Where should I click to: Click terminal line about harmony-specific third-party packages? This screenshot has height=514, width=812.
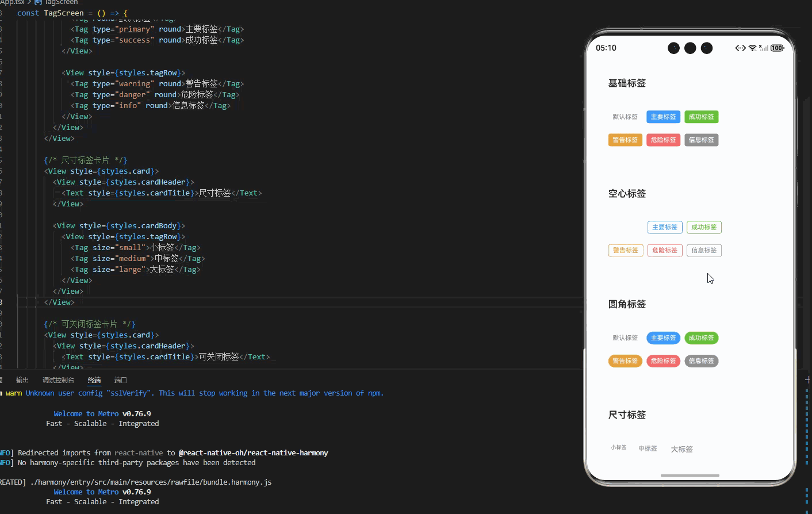137,463
